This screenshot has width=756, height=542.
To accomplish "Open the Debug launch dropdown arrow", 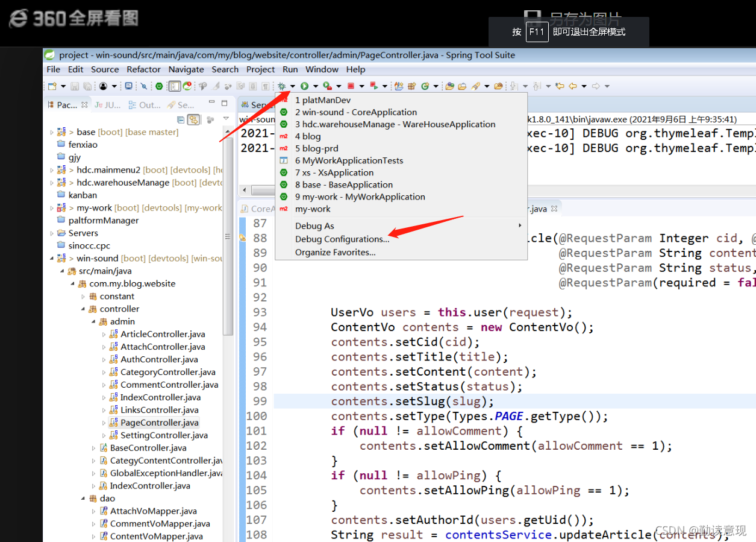I will 293,86.
